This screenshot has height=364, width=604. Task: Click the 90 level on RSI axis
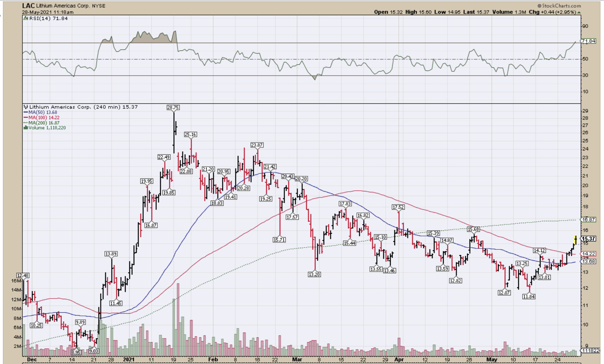[585, 26]
